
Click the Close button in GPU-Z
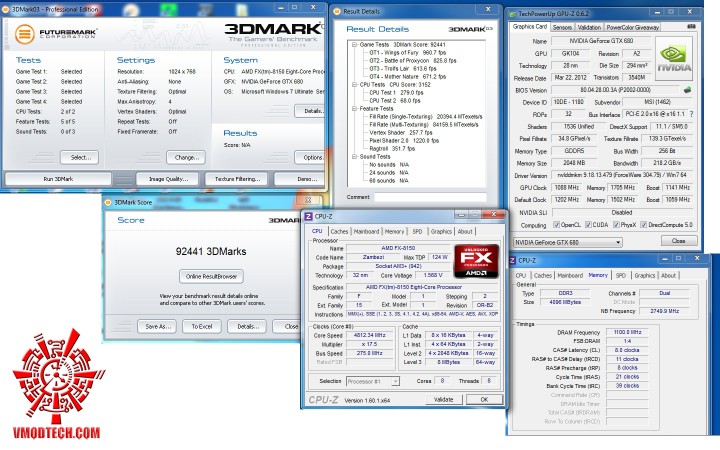click(x=678, y=241)
